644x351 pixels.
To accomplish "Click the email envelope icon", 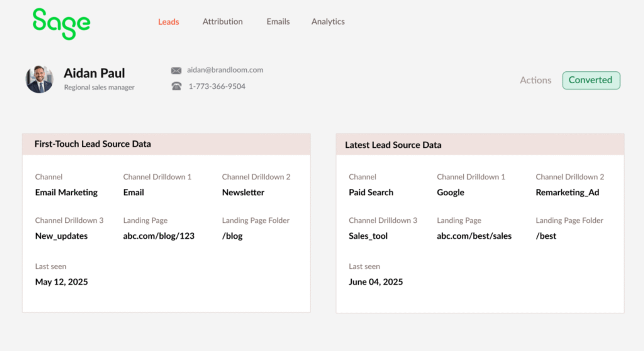I will [176, 70].
